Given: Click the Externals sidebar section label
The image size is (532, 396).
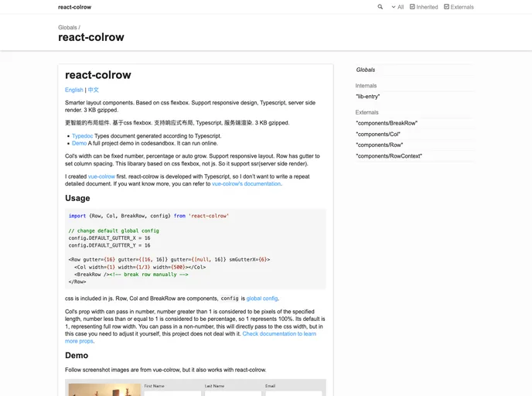Looking at the screenshot, I should click(x=367, y=112).
